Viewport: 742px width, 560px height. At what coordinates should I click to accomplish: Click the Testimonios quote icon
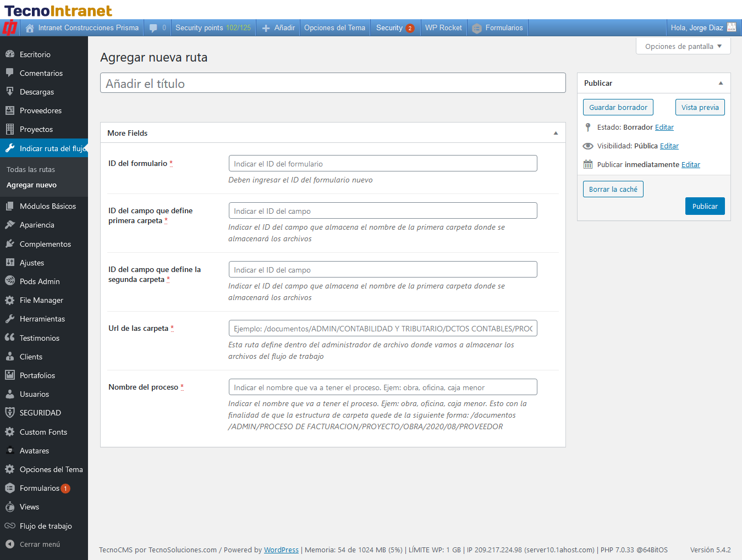[x=10, y=338]
